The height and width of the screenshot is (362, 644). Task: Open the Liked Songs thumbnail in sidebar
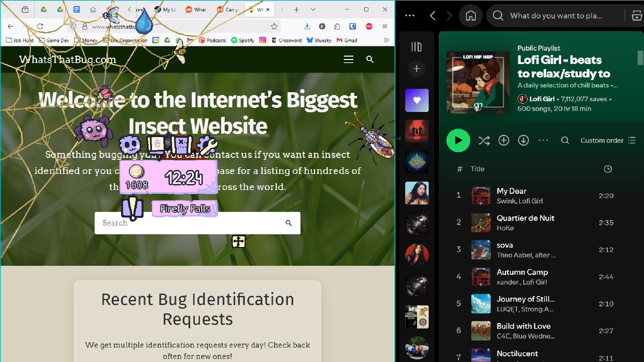click(x=416, y=100)
